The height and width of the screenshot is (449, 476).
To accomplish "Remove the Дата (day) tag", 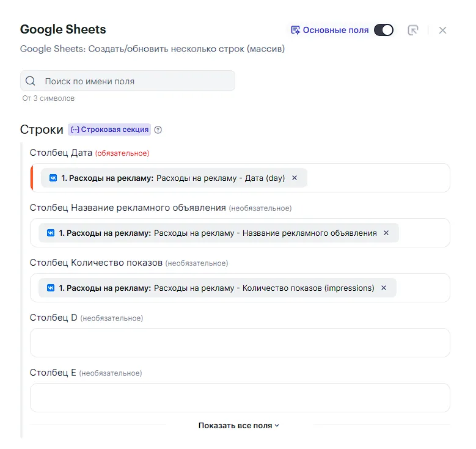I will click(x=295, y=178).
